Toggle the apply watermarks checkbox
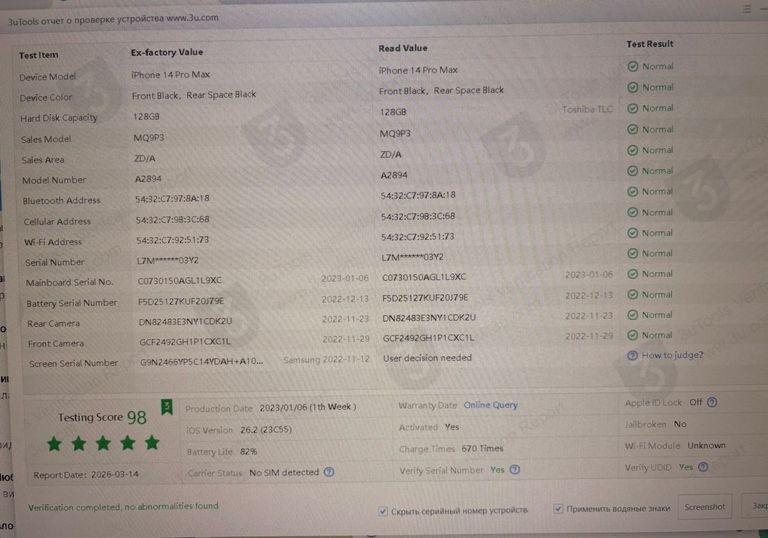This screenshot has height=538, width=768. [x=558, y=509]
